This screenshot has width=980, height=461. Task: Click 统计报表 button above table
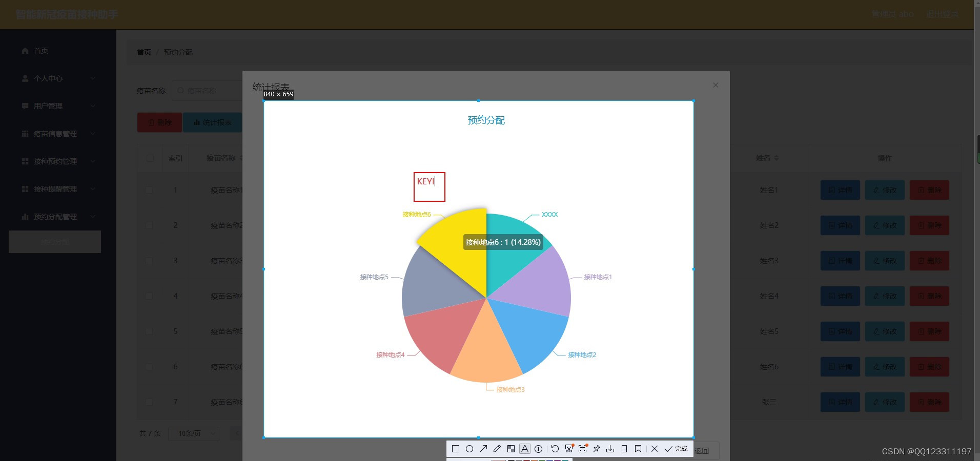(212, 122)
